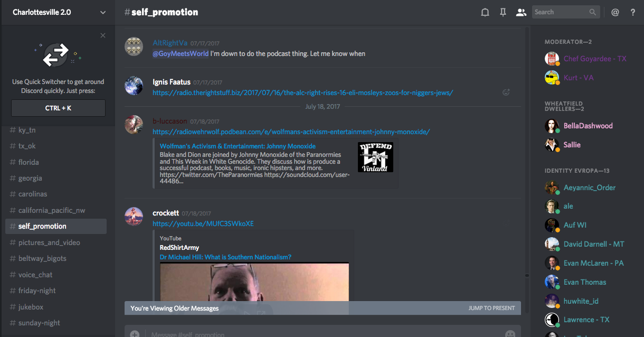Open recent mentions with @ icon
This screenshot has height=337, width=644.
(615, 12)
